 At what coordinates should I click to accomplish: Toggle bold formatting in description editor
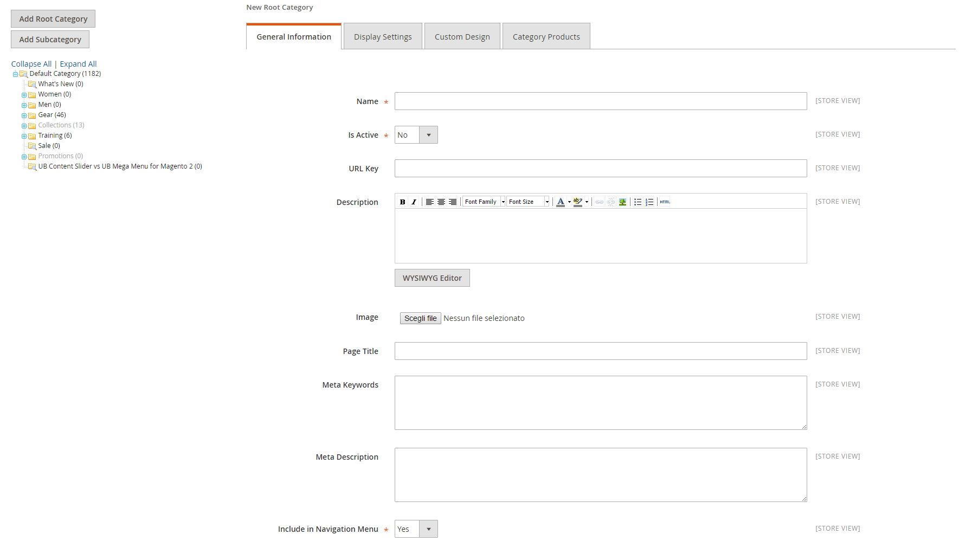[402, 202]
